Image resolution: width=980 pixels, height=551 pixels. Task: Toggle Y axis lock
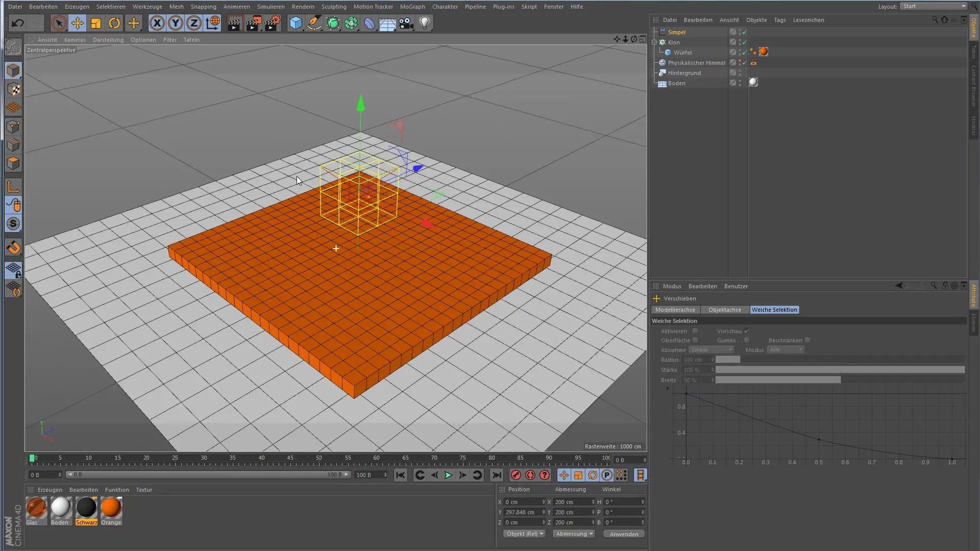[x=176, y=23]
